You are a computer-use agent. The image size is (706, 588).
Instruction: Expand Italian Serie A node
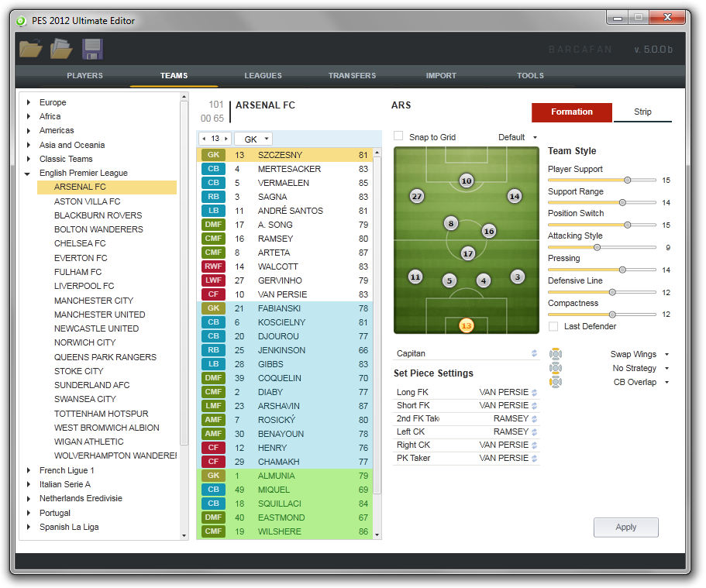point(29,484)
